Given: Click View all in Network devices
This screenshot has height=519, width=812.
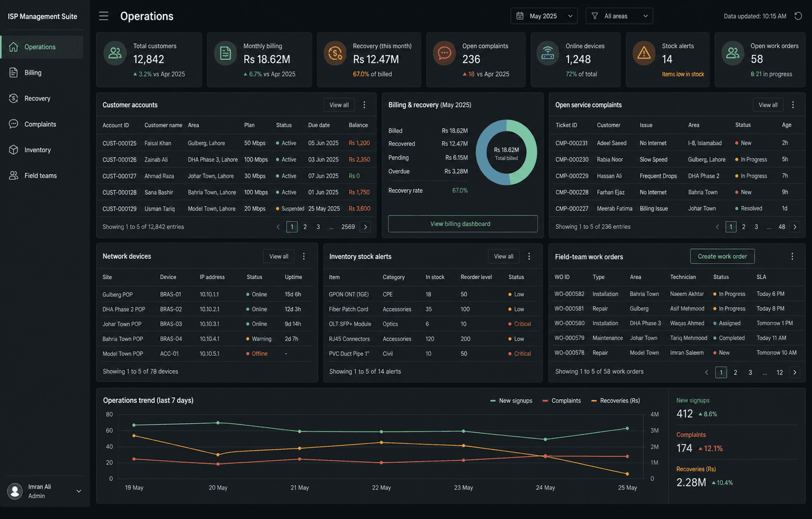Looking at the screenshot, I should coord(279,256).
